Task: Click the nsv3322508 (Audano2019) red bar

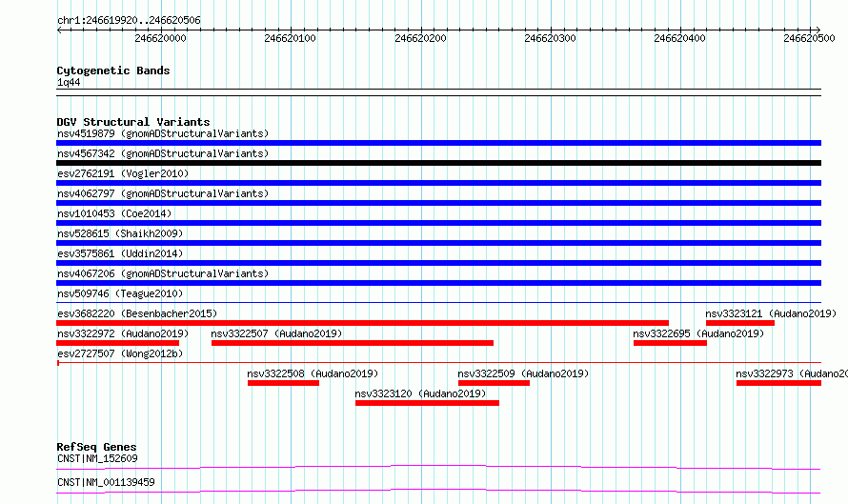Action: click(283, 383)
